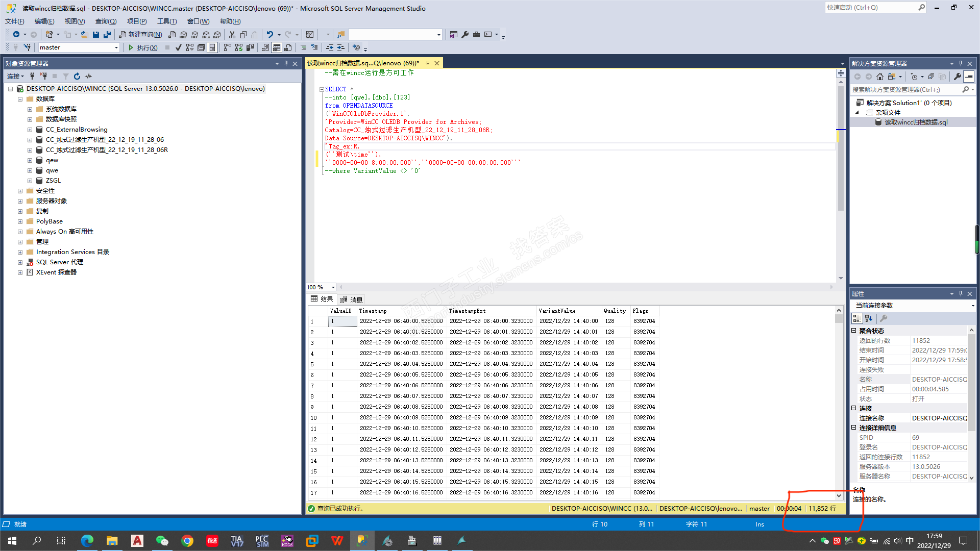Switch to the 消息 messages tab
Screen dimensions: 980x551
[x=352, y=299]
